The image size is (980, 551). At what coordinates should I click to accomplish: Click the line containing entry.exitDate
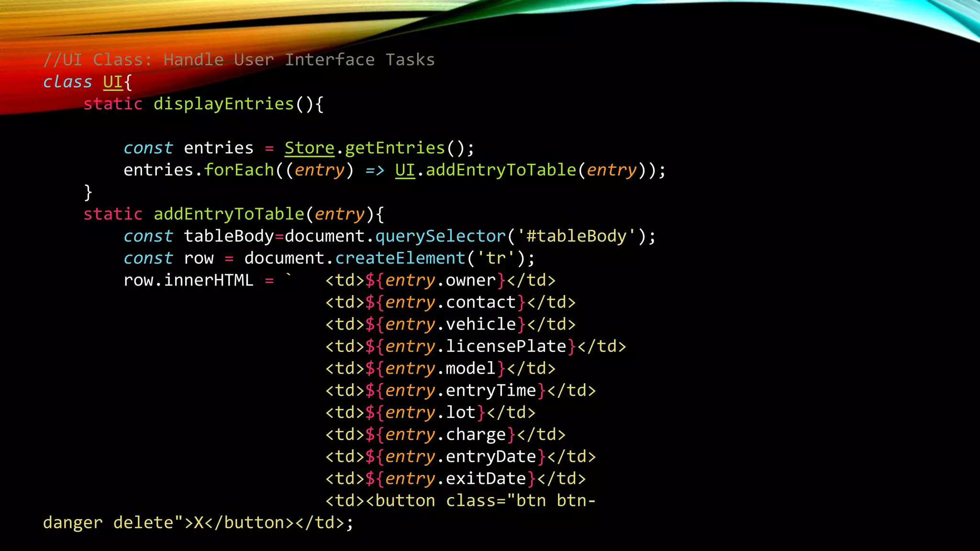tap(456, 478)
